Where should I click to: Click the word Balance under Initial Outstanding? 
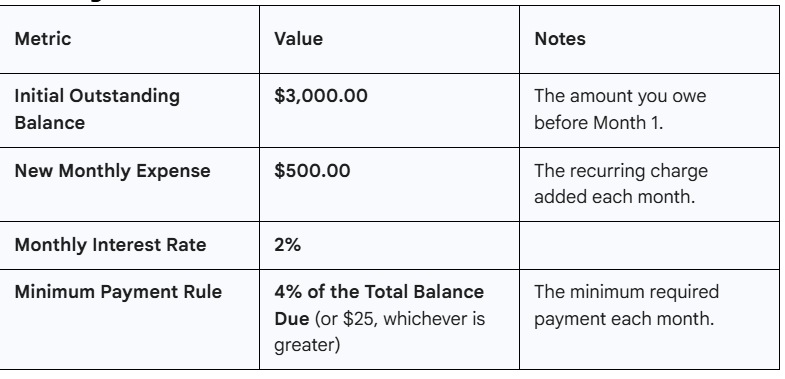[50, 123]
